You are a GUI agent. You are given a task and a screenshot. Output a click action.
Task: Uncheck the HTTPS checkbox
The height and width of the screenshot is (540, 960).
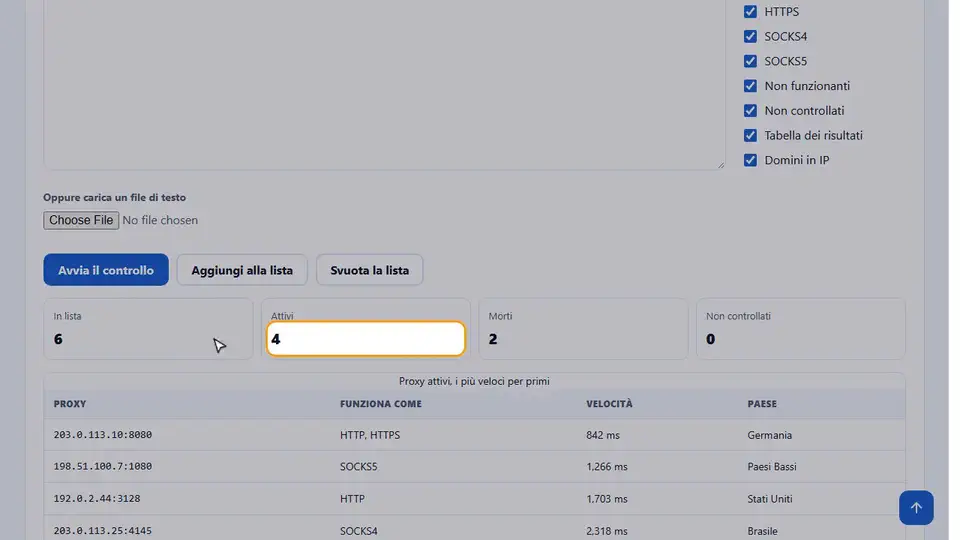[x=750, y=12]
